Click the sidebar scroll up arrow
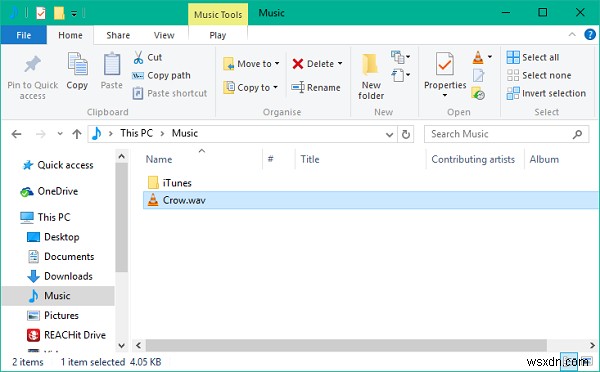The height and width of the screenshot is (372, 600). tap(121, 156)
